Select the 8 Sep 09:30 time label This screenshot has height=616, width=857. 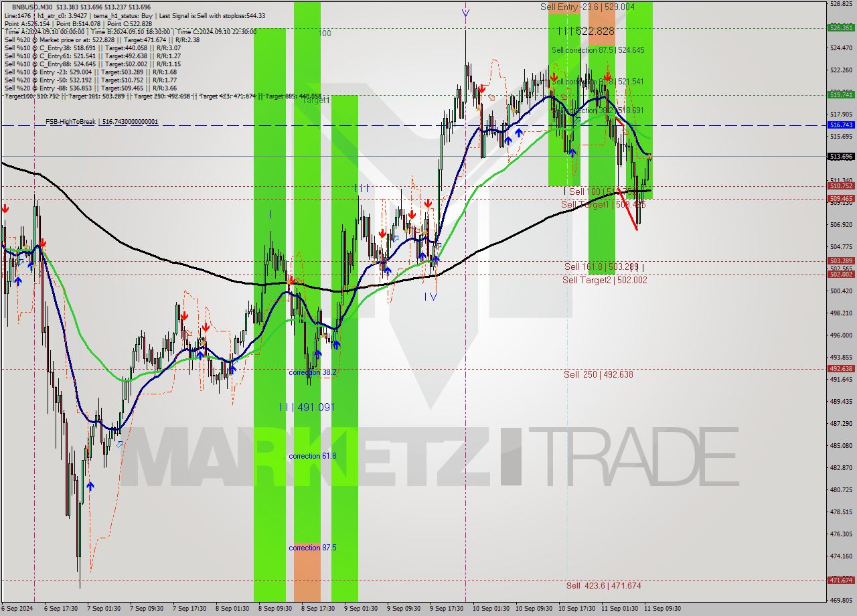point(275,609)
